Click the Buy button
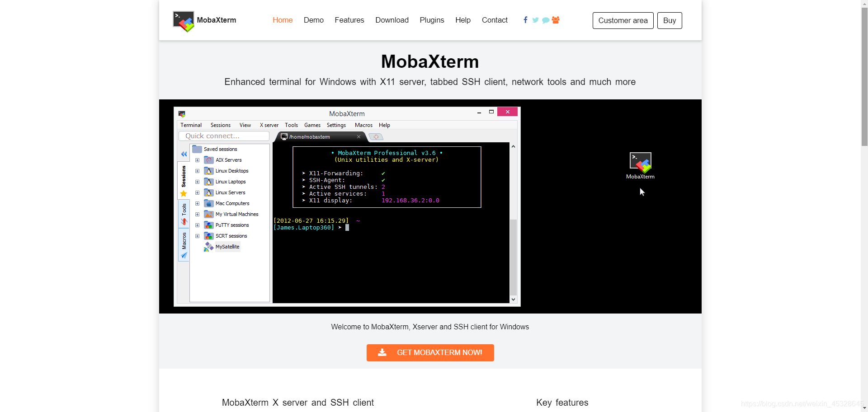The image size is (868, 412). pos(670,20)
